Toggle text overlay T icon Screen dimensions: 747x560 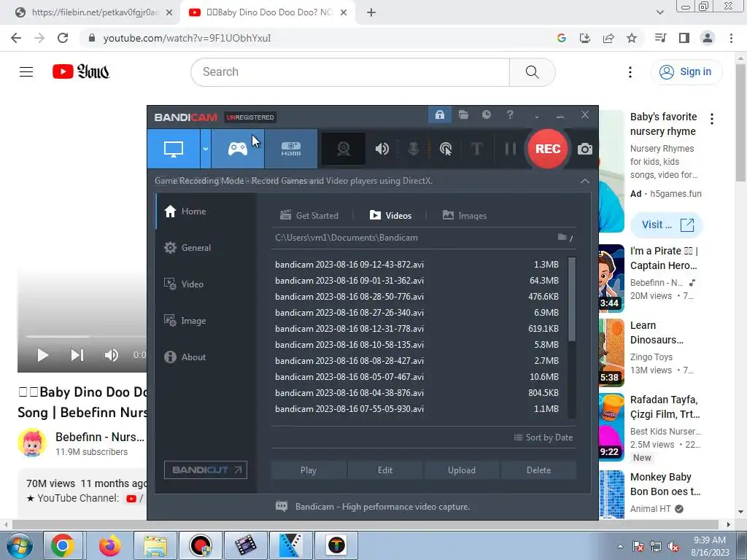point(476,149)
